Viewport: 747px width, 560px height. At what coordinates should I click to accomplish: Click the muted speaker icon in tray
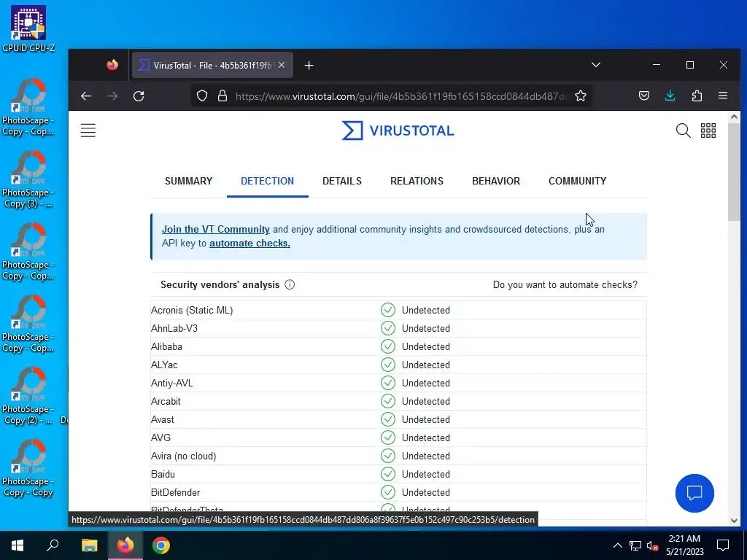(x=652, y=545)
